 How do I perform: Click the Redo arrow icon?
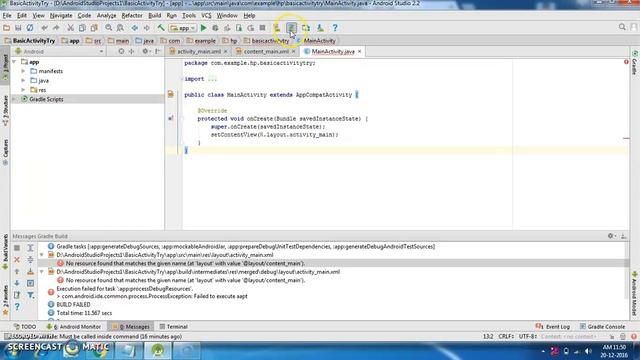pyautogui.click(x=56, y=28)
